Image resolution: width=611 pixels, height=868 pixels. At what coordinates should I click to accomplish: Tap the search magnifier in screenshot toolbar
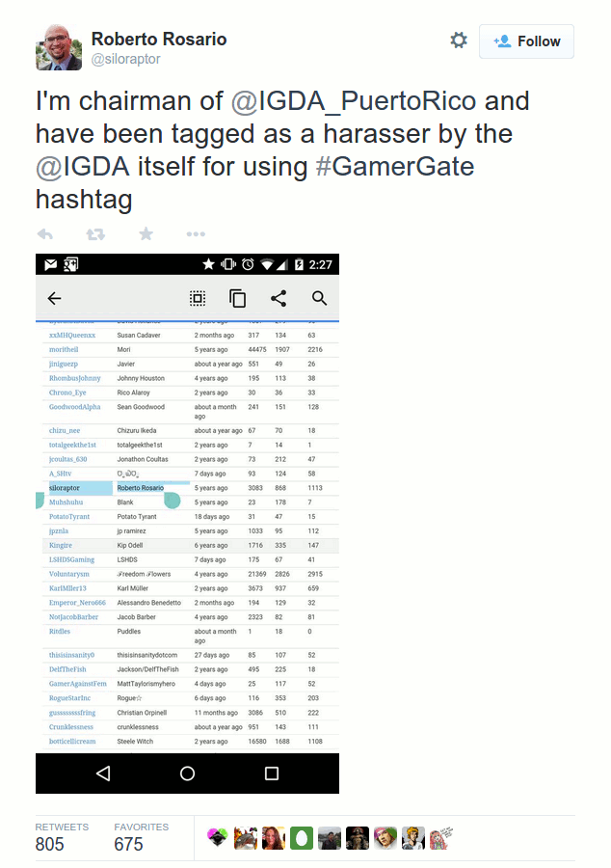[x=319, y=298]
